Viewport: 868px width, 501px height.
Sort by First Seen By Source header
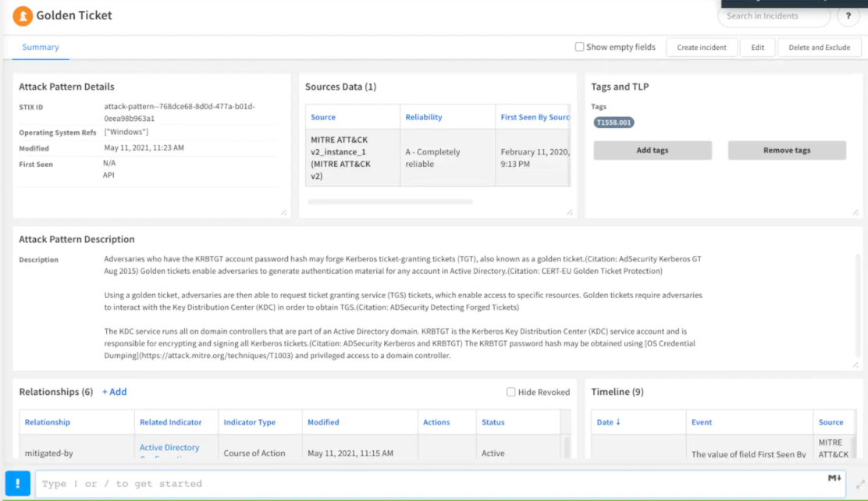coord(535,117)
